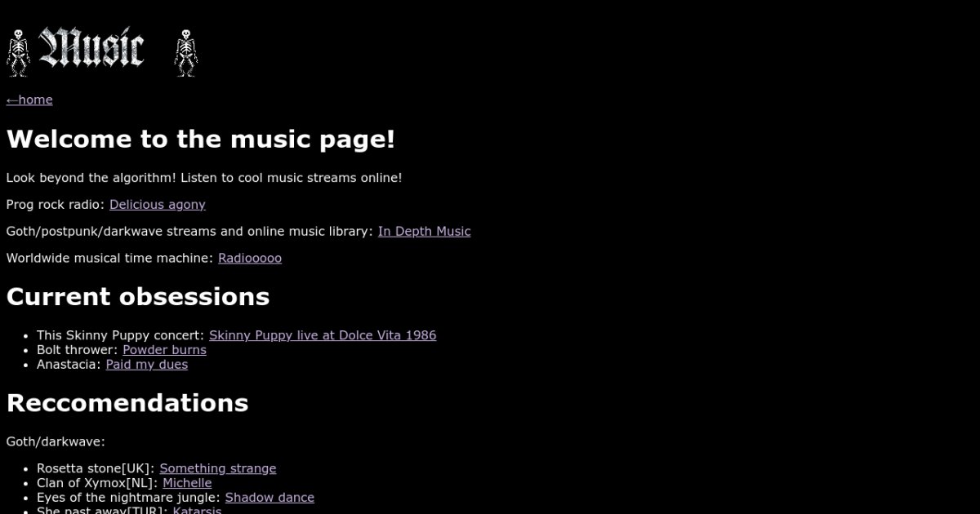Open the Delicious agony radio link
The height and width of the screenshot is (514, 980).
coord(158,205)
